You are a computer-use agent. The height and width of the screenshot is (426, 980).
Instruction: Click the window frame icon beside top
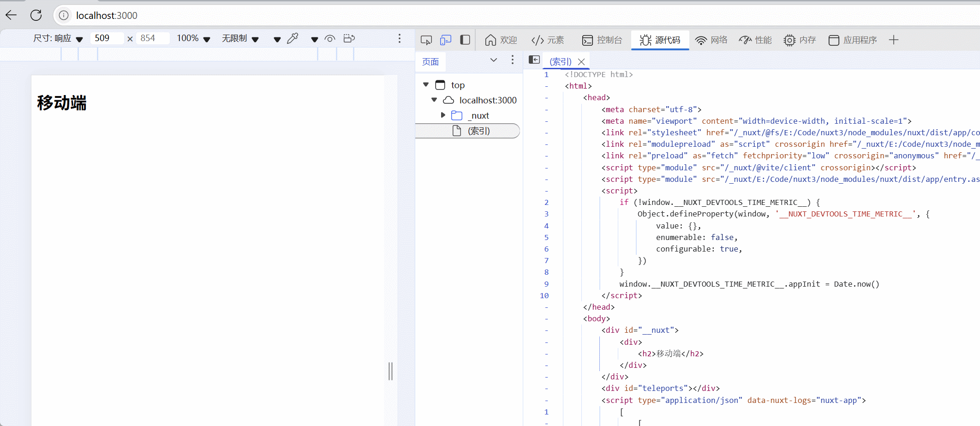click(440, 85)
